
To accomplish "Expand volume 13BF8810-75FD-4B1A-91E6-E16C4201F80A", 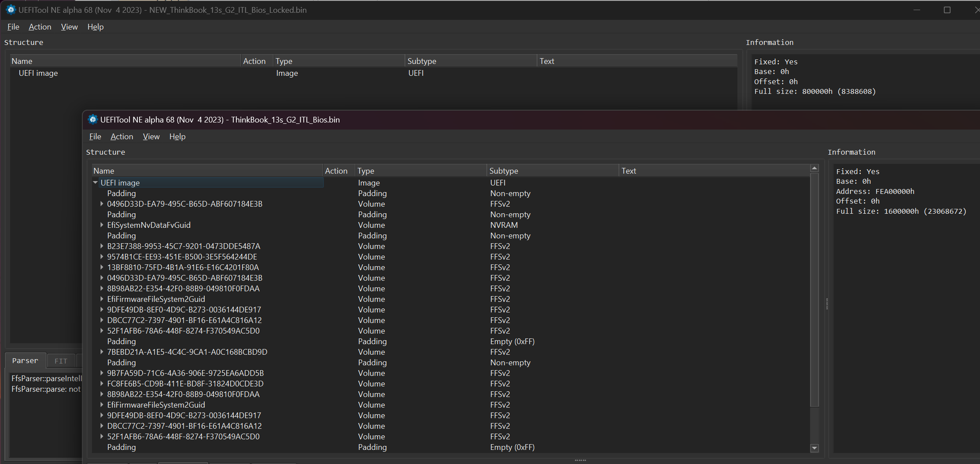I will click(102, 267).
